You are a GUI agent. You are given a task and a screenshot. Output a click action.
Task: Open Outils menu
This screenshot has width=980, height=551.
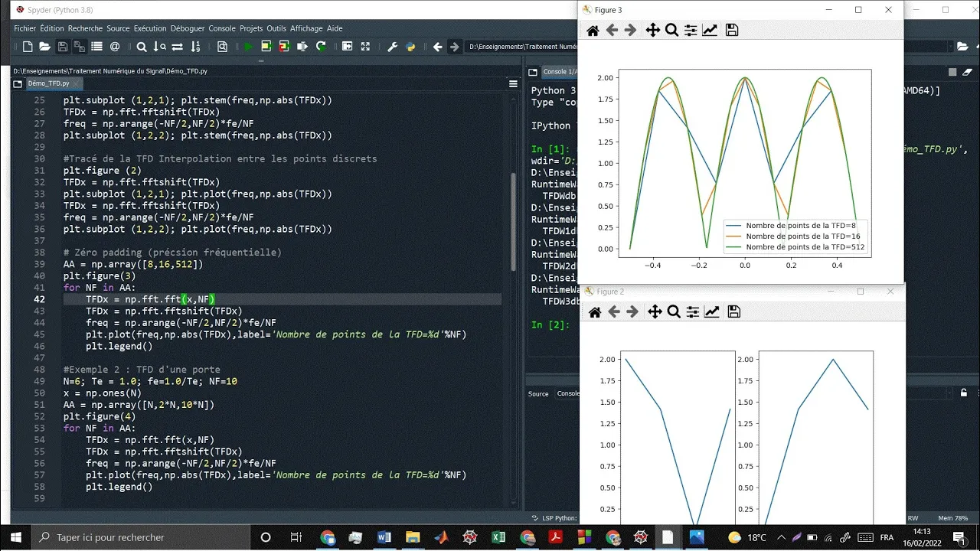tap(276, 28)
